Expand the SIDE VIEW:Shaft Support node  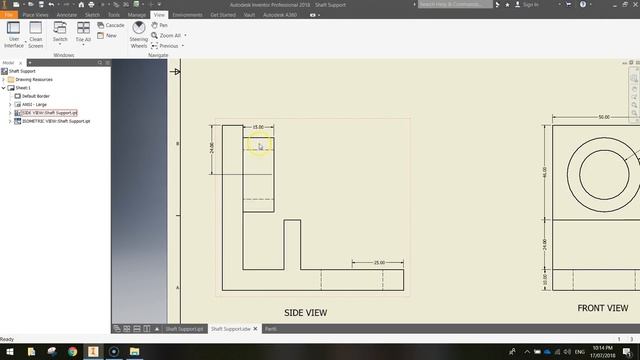click(x=10, y=113)
